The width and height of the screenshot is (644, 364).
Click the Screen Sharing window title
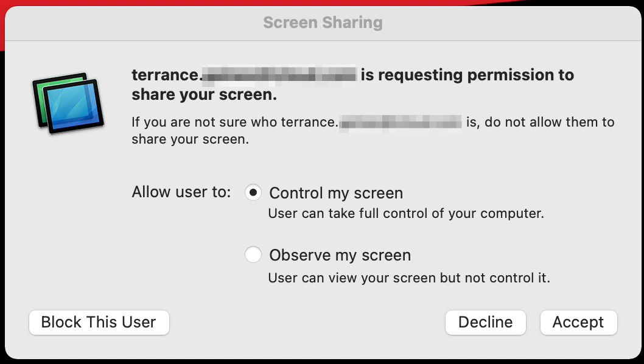point(323,23)
